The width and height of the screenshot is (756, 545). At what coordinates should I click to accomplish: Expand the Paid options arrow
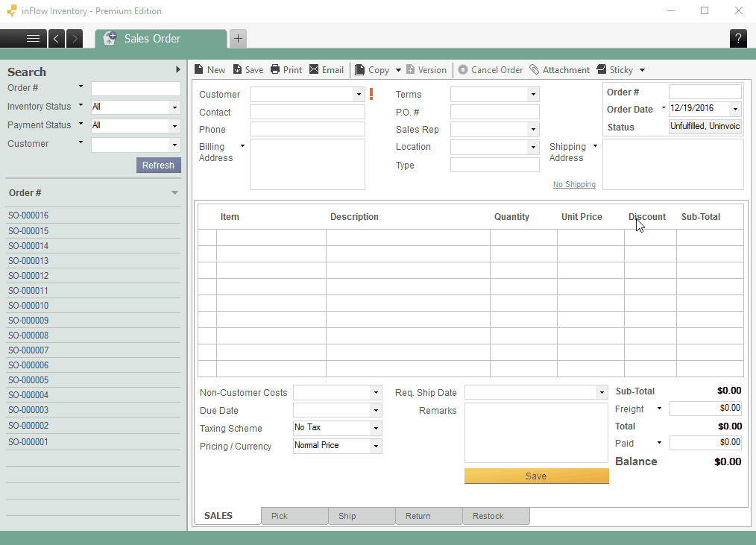point(659,443)
